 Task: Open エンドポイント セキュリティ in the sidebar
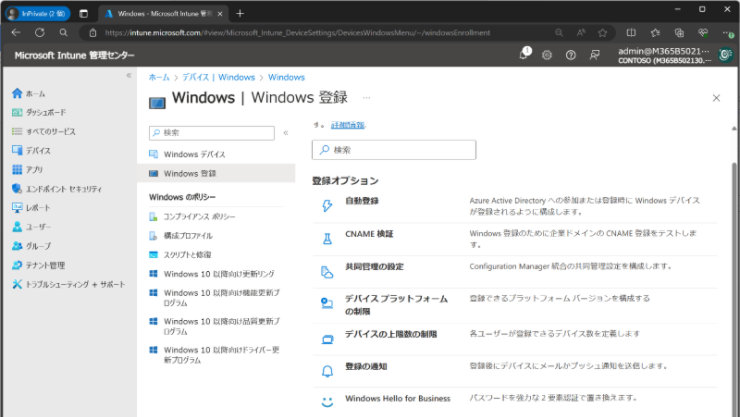tap(57, 189)
